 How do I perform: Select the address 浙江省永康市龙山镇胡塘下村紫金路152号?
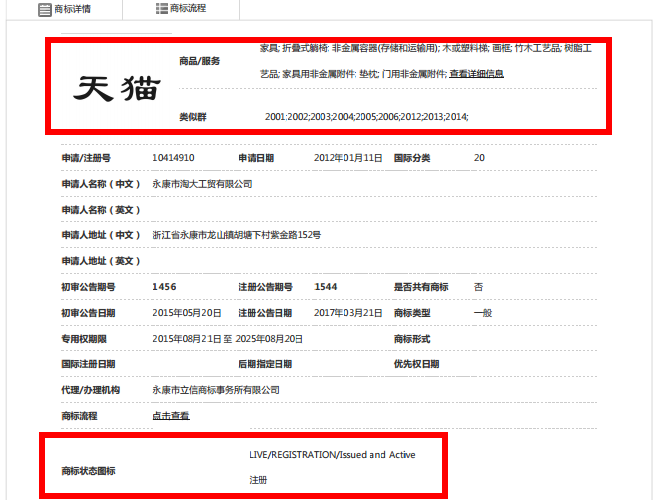[x=237, y=235]
